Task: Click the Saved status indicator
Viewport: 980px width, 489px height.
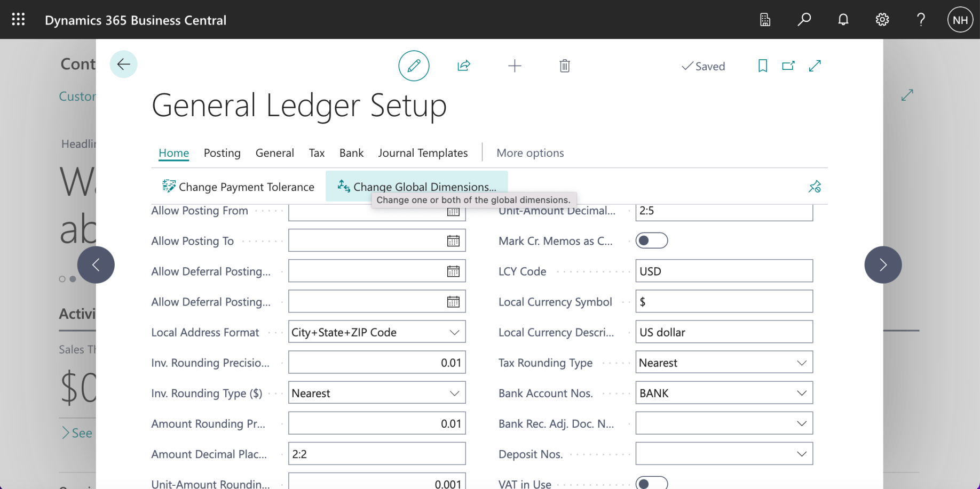Action: 703,66
